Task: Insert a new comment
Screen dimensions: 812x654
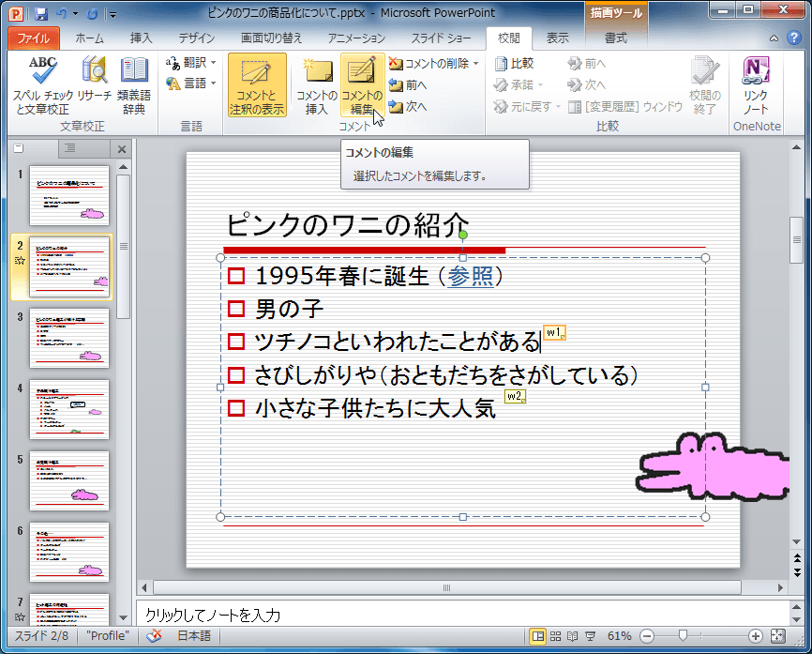Action: click(315, 84)
